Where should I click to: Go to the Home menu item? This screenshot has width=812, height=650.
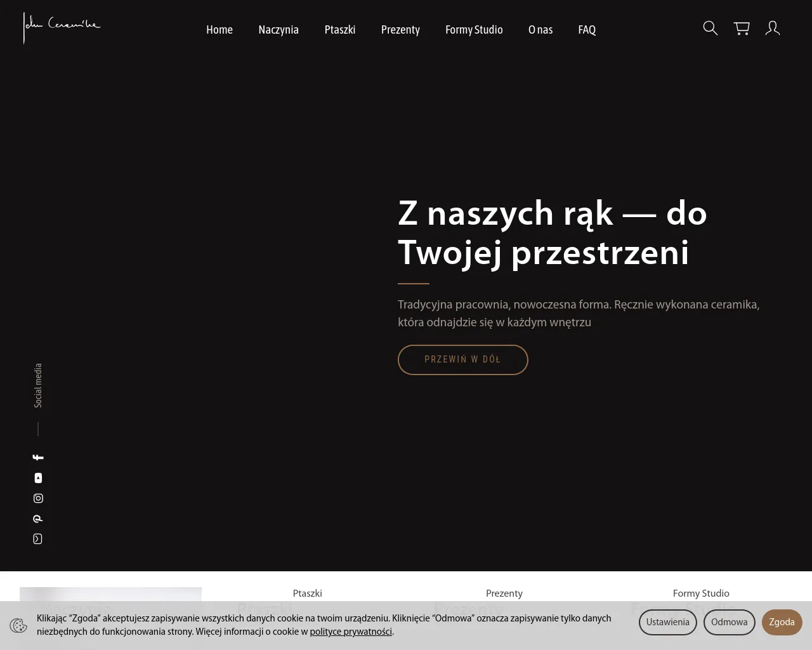point(219,30)
